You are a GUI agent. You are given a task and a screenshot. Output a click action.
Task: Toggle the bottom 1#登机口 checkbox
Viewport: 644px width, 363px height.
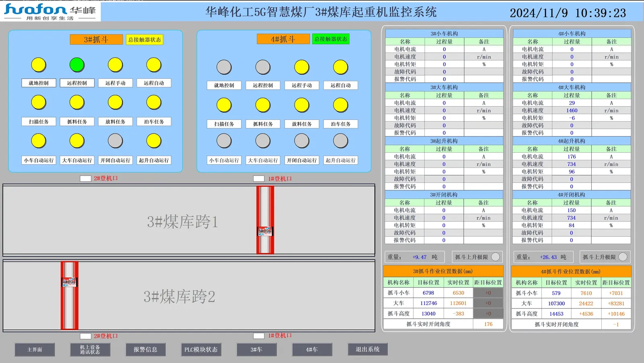pyautogui.click(x=259, y=336)
